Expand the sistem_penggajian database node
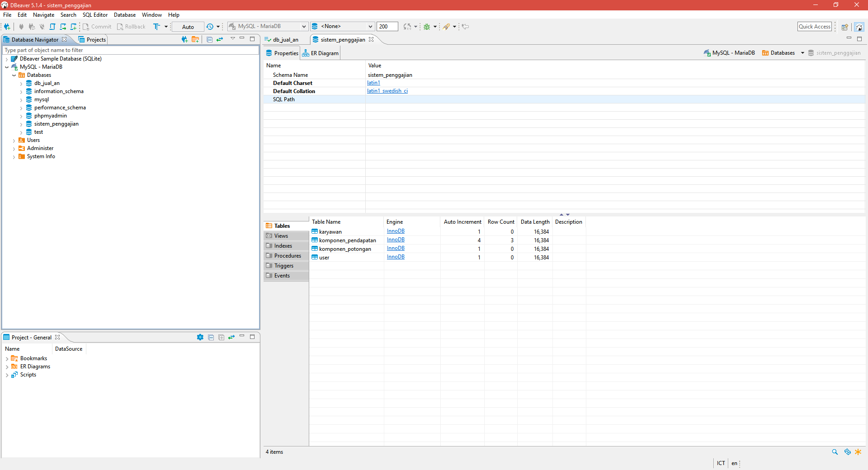 [x=21, y=124]
